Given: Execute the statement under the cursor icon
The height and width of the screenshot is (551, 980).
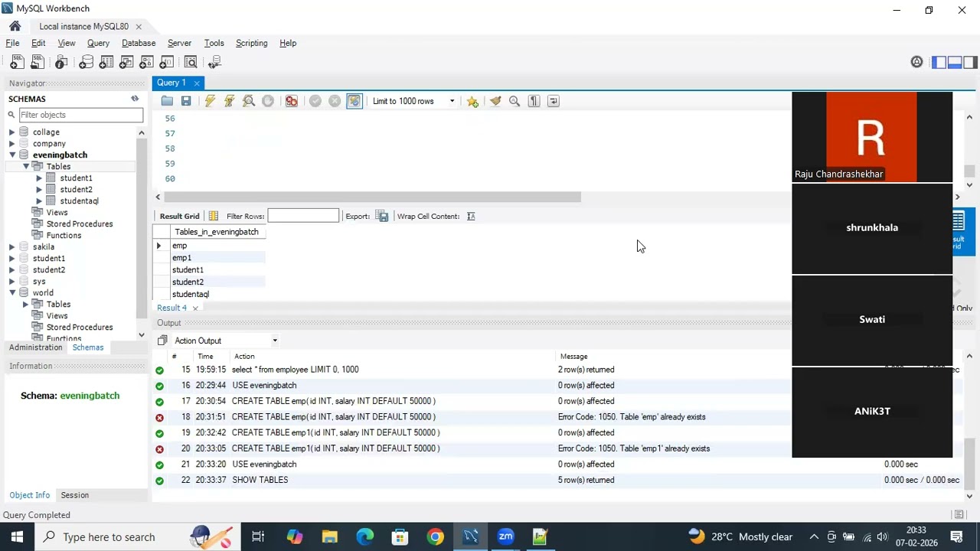Looking at the screenshot, I should 229,101.
